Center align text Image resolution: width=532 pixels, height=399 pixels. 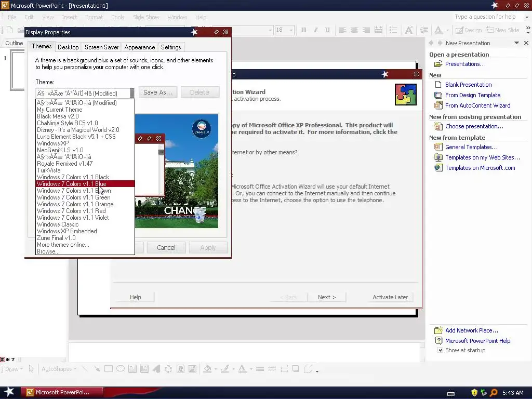tap(354, 30)
